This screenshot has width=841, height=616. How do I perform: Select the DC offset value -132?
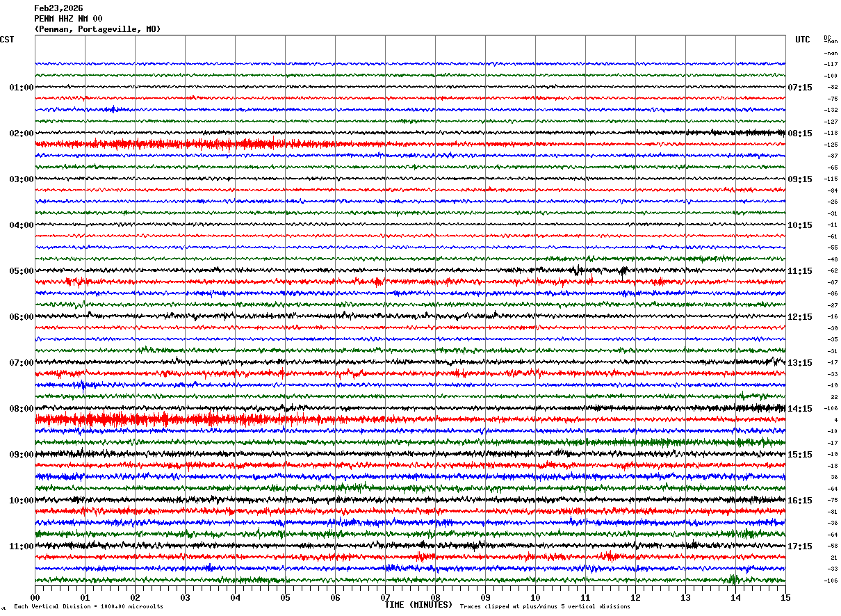831,110
